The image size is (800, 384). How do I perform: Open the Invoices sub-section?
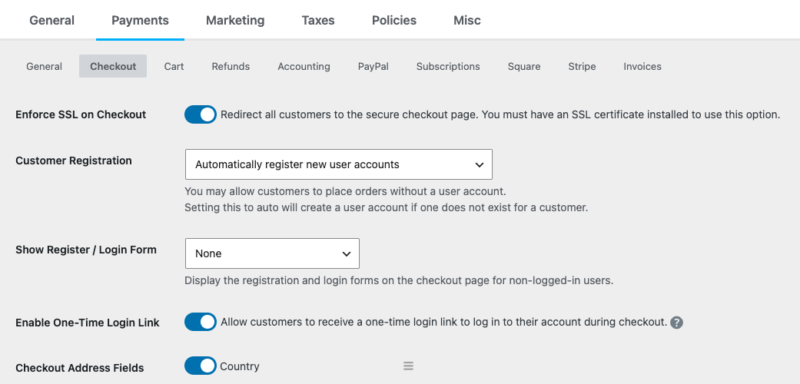pyautogui.click(x=642, y=66)
